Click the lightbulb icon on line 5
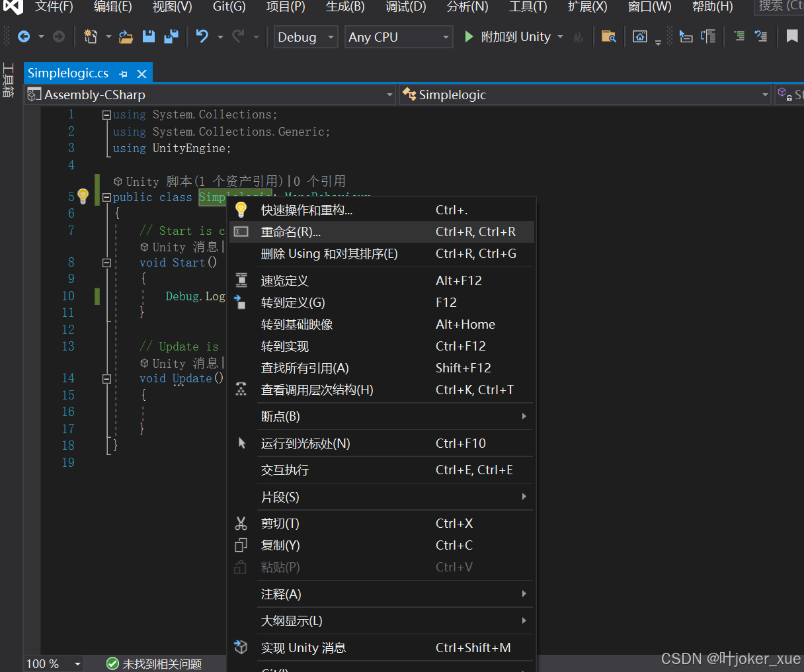This screenshot has width=804, height=672. click(83, 196)
